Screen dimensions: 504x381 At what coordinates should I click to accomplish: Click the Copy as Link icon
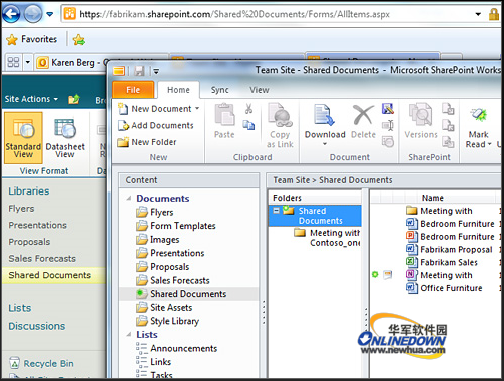[x=280, y=115]
